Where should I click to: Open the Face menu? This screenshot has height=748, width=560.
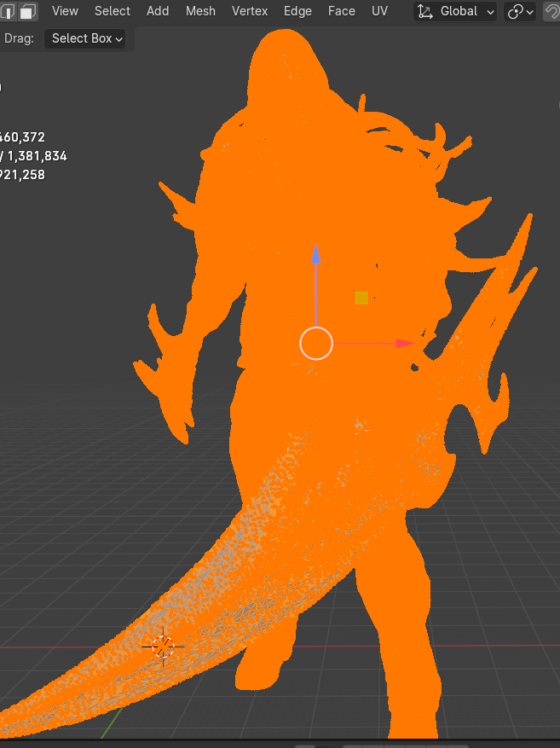pyautogui.click(x=341, y=11)
